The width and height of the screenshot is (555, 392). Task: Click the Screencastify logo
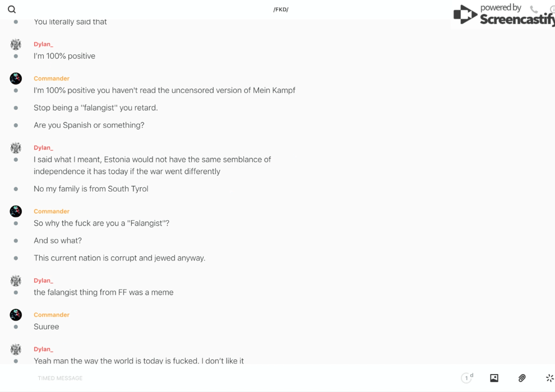503,16
